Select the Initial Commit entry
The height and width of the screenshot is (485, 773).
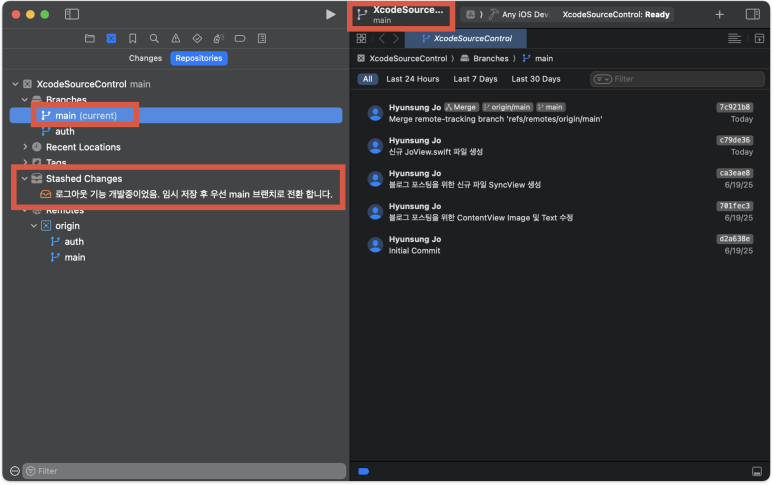tap(560, 245)
